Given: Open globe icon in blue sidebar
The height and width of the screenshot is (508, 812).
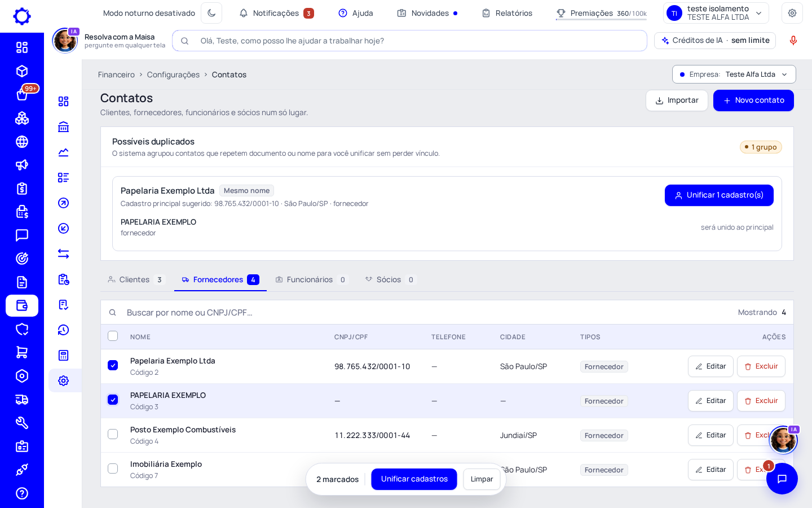Looking at the screenshot, I should [22, 142].
